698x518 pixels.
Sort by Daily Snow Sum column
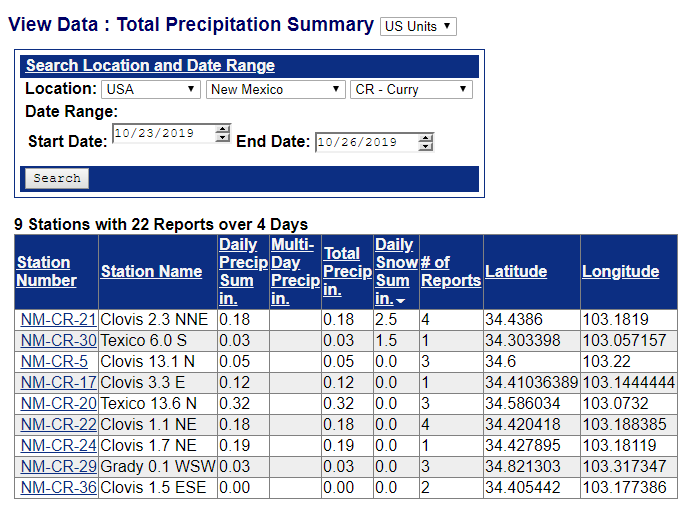tap(396, 271)
